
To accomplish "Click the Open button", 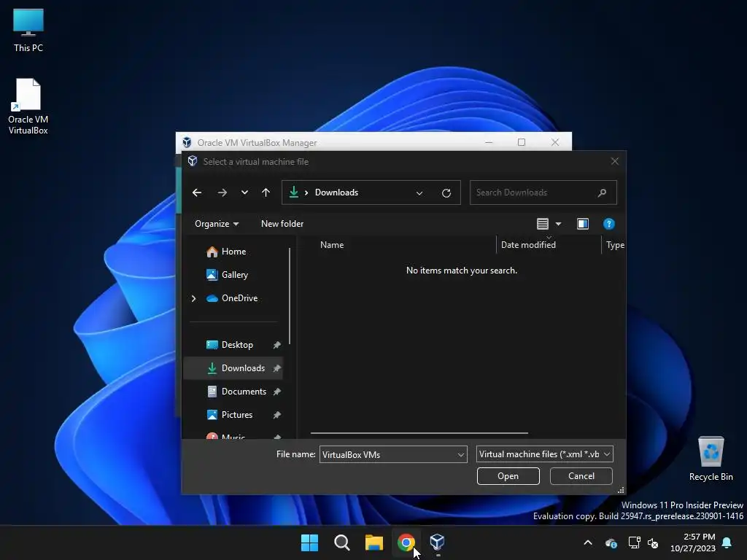I will pos(508,476).
